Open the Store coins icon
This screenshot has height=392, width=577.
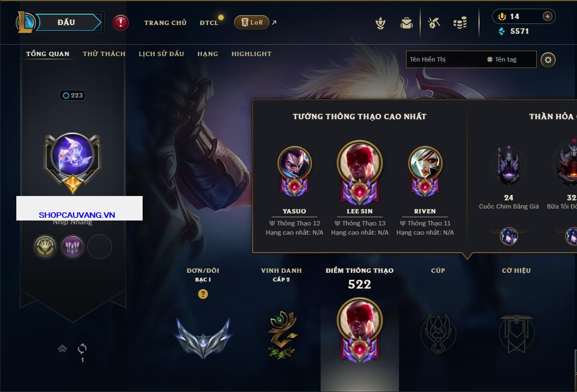point(460,23)
